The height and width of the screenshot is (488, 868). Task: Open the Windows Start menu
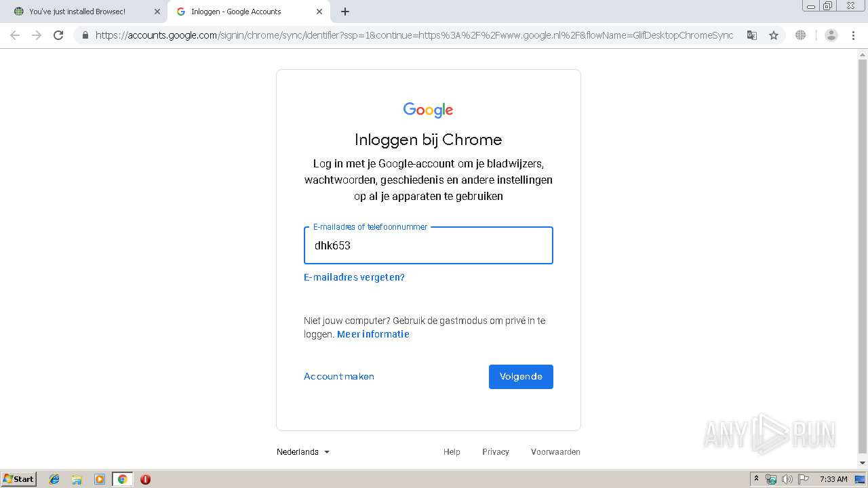18,479
